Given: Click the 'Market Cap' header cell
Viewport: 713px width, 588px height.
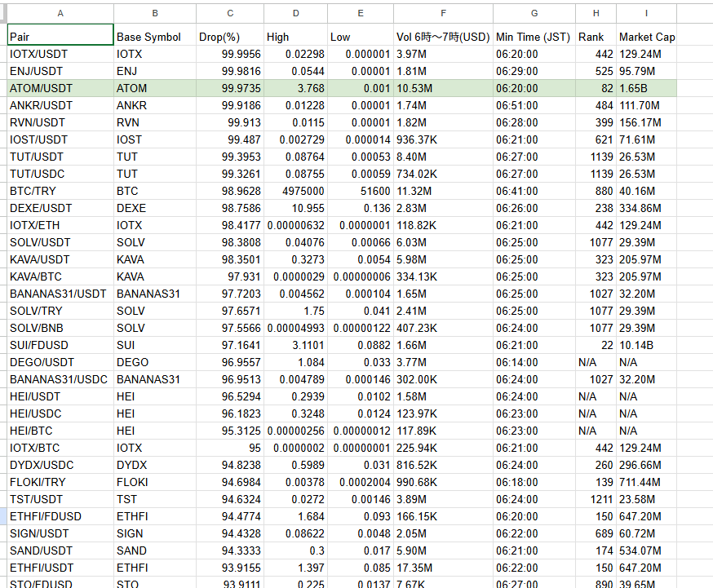Looking at the screenshot, I should (646, 34).
